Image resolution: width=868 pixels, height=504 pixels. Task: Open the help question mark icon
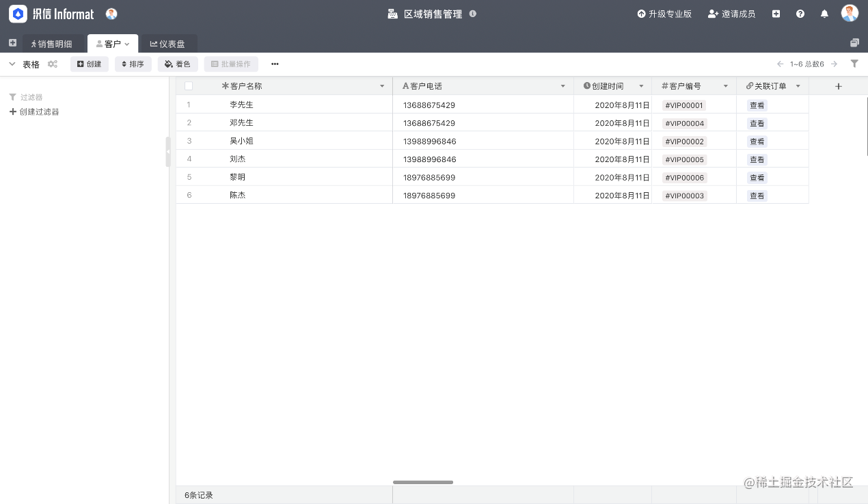coord(800,14)
